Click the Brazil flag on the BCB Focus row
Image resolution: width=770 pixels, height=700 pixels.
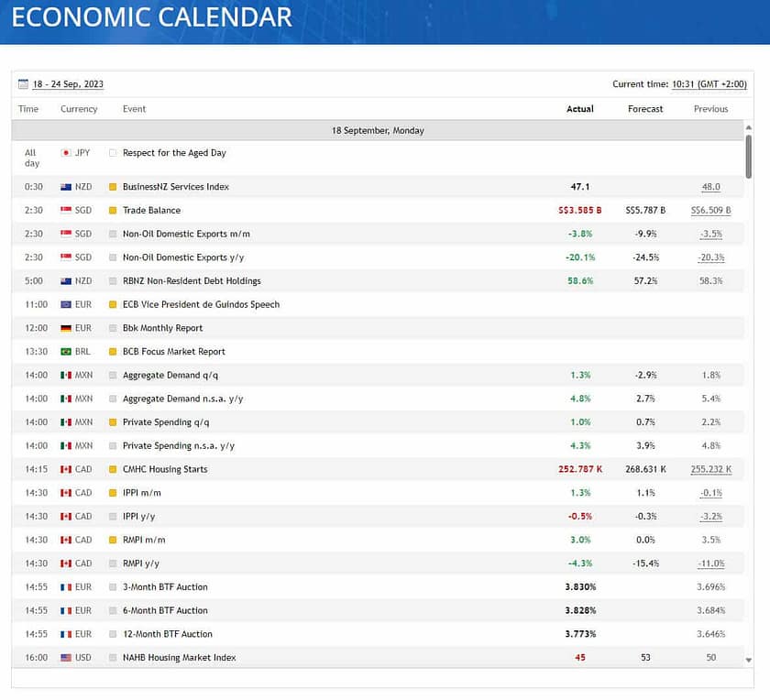click(x=66, y=352)
